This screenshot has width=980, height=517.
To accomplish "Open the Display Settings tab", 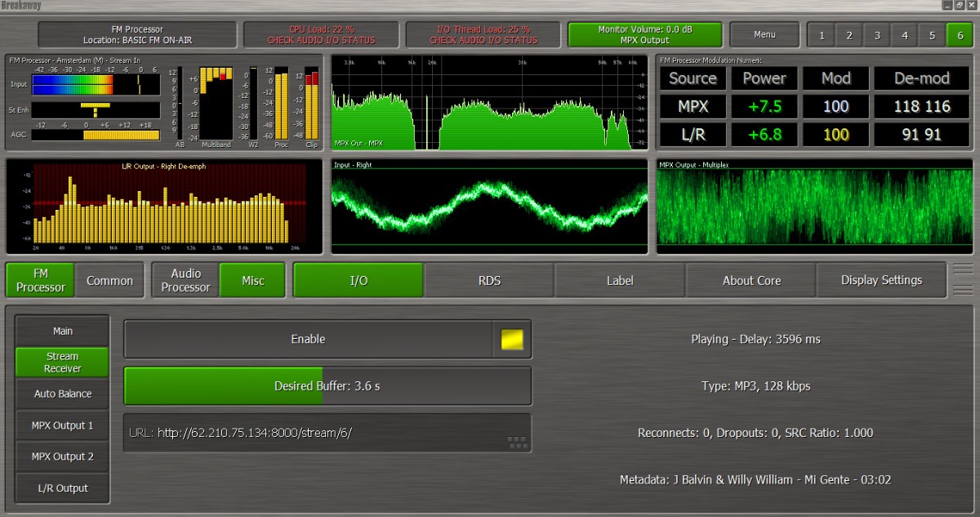I will (881, 280).
